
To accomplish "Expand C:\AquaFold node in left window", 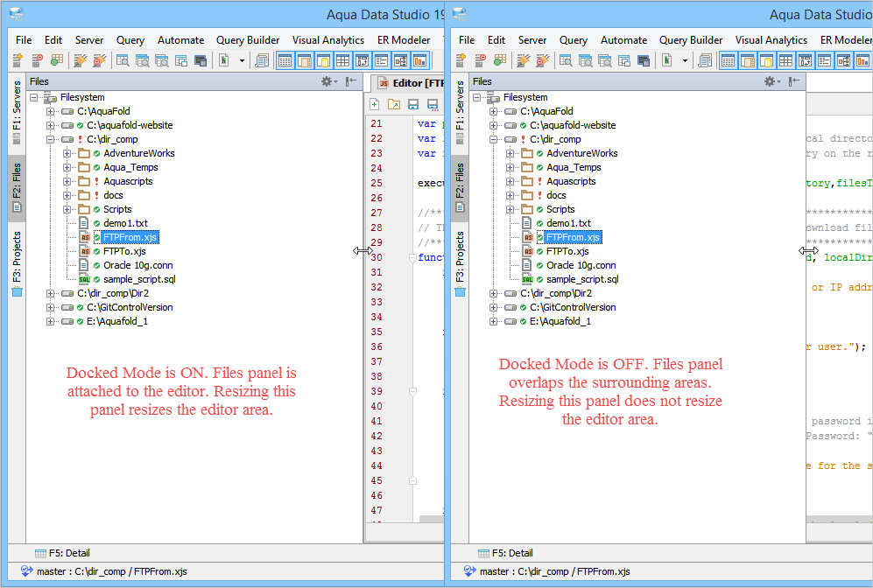I will [x=50, y=111].
